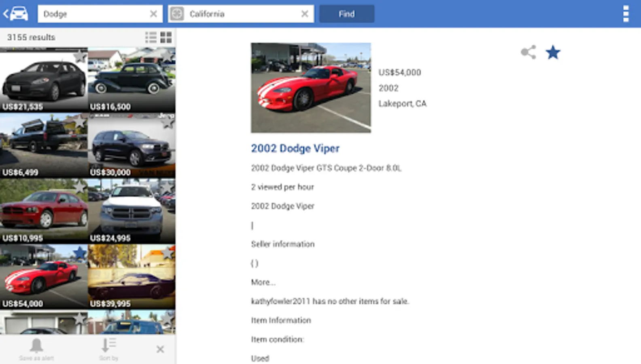Click the Lakeport, CA location text
The width and height of the screenshot is (641, 364).
pyautogui.click(x=402, y=104)
